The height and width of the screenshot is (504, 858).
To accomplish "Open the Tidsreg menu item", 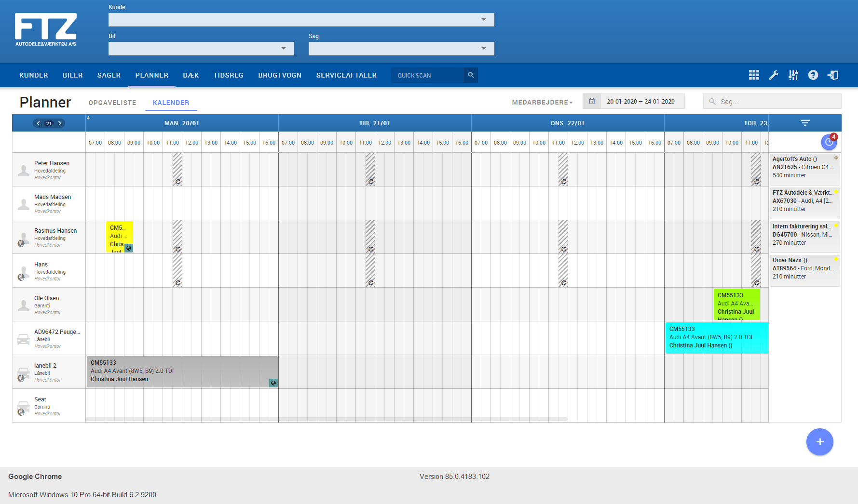I will [x=229, y=75].
